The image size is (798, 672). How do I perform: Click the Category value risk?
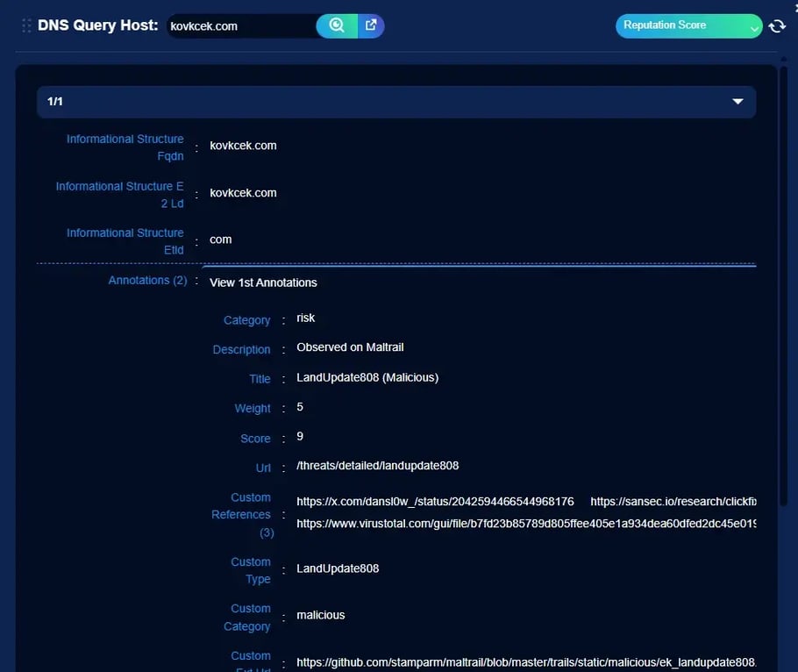pyautogui.click(x=305, y=318)
